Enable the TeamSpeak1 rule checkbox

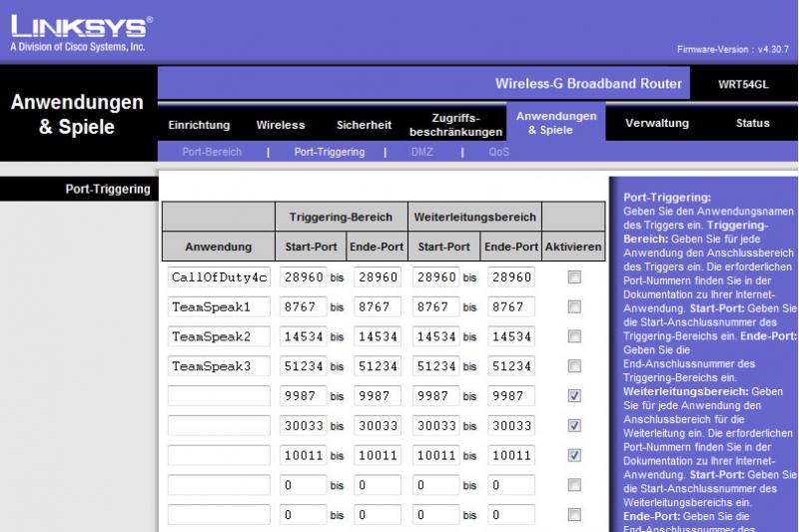(x=574, y=307)
